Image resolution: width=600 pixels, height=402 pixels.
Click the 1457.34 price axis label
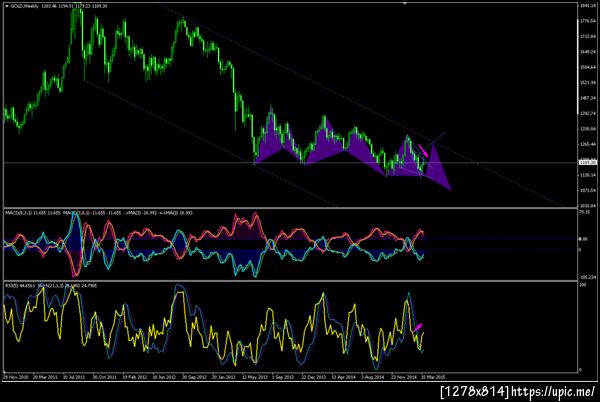tap(588, 98)
